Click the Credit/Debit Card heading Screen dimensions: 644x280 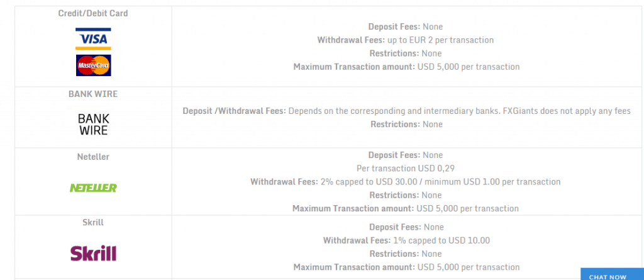coord(93,13)
